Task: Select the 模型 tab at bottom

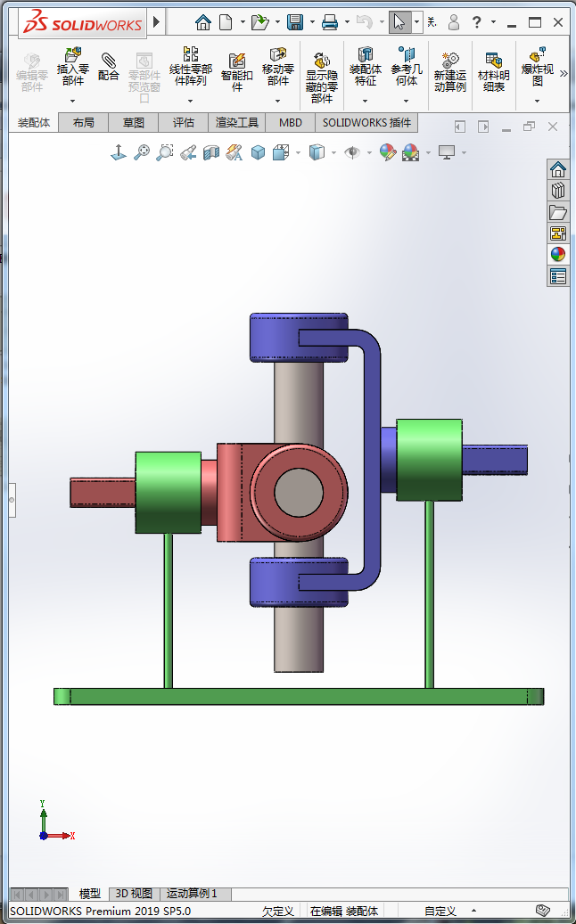Action: 90,894
